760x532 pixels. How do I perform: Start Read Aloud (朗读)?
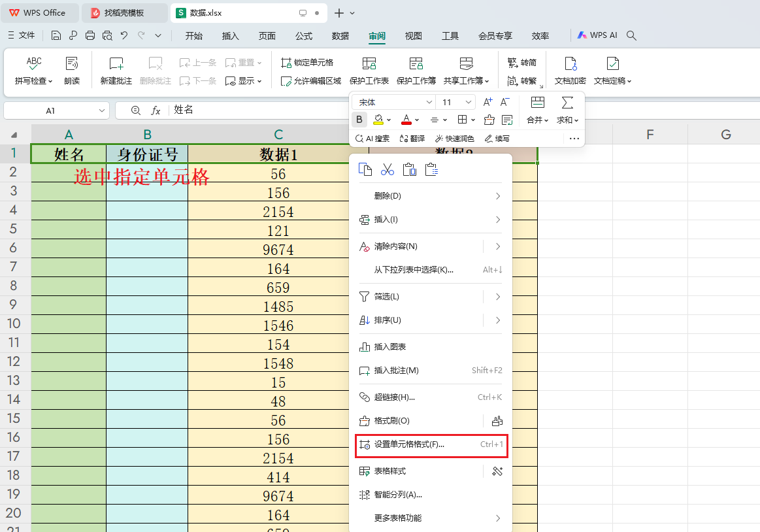(72, 68)
